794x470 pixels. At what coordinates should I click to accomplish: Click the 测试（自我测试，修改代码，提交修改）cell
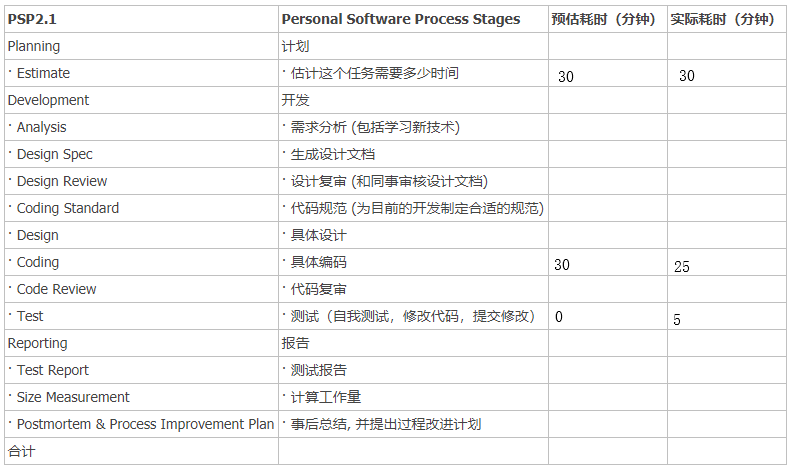click(412, 316)
